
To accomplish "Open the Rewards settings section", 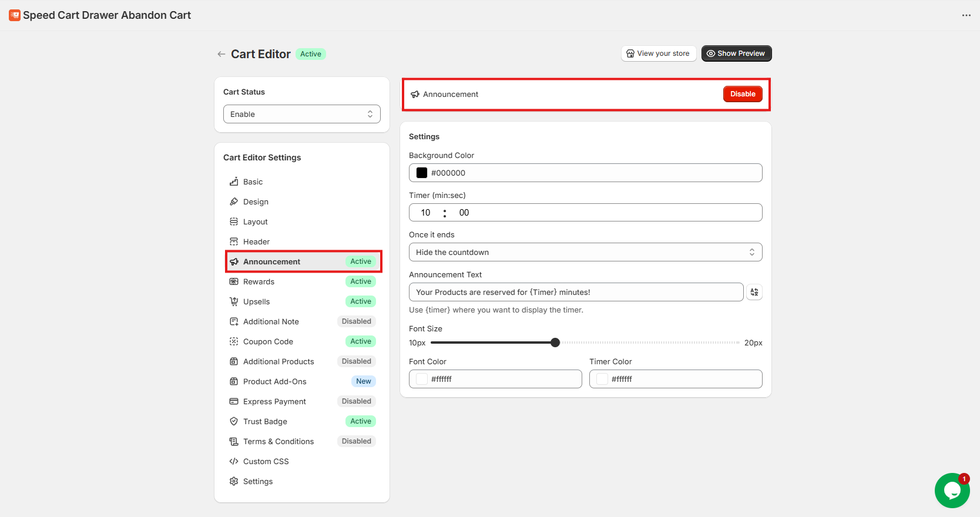I will (x=259, y=281).
